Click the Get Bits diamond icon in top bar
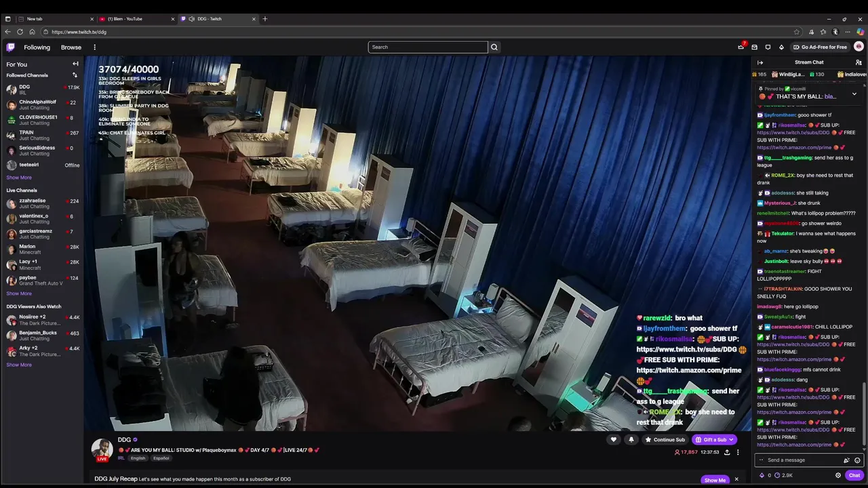Image resolution: width=868 pixels, height=488 pixels. pos(781,47)
